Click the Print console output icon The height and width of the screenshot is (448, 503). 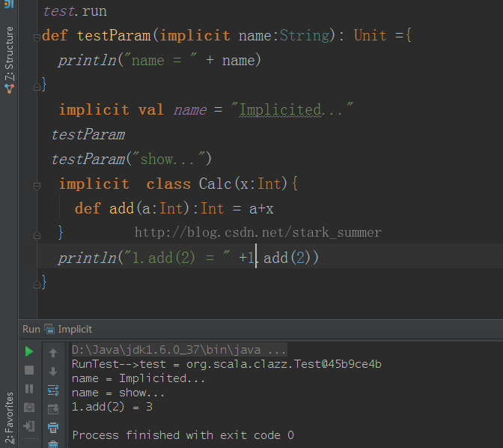[x=53, y=428]
